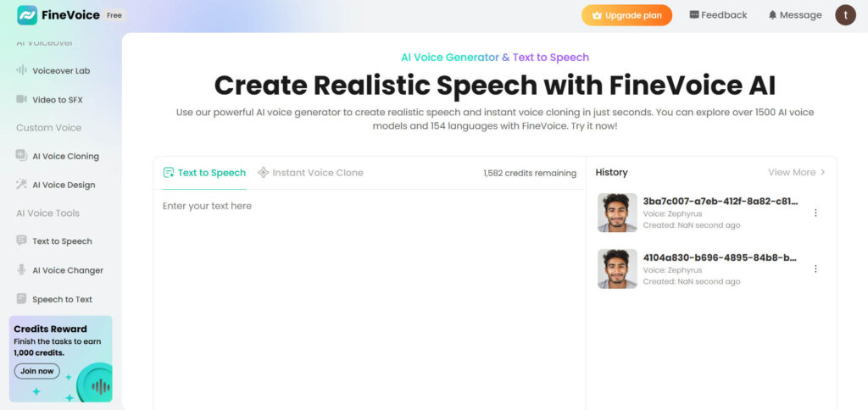
Task: Click the FineVoice brand name text
Action: point(71,15)
